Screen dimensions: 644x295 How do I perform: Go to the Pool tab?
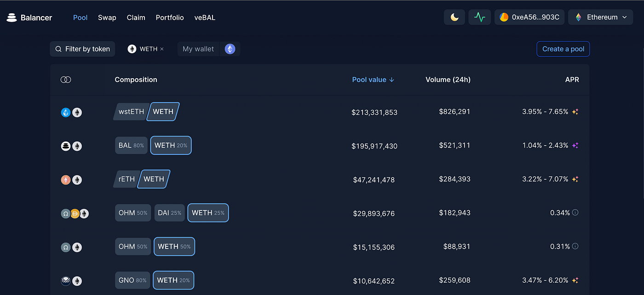click(x=80, y=17)
